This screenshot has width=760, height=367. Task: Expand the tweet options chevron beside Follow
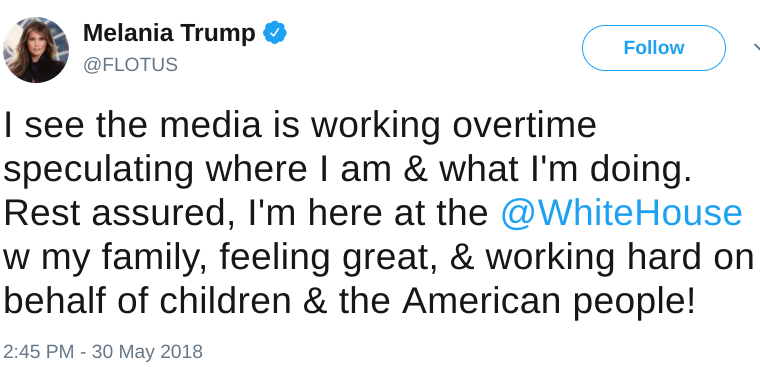click(756, 48)
